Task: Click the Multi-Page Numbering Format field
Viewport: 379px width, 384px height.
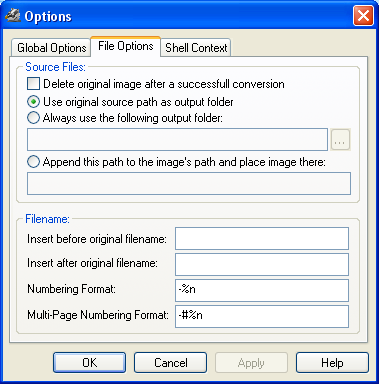Action: pos(262,316)
